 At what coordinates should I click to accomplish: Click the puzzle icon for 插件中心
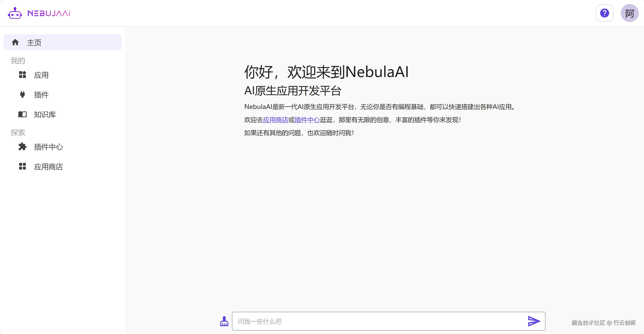coord(22,146)
